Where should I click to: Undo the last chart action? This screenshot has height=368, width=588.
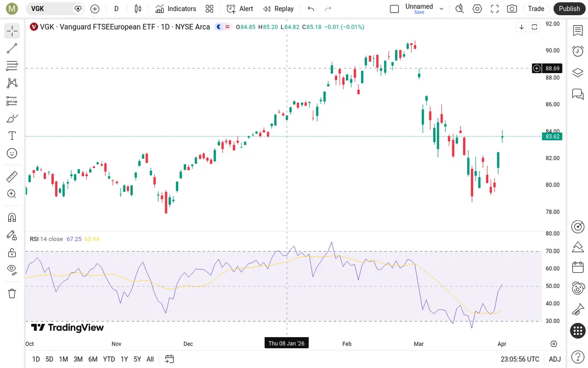click(311, 9)
